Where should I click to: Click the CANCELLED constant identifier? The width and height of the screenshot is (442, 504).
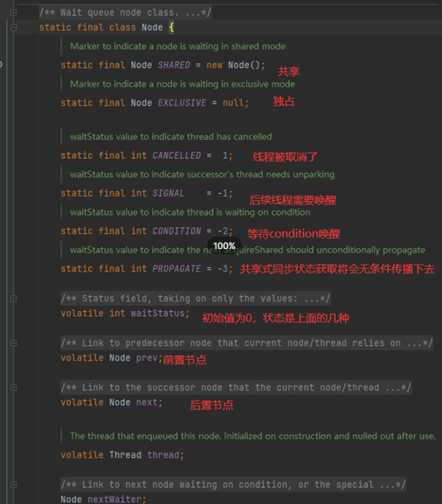tap(176, 155)
